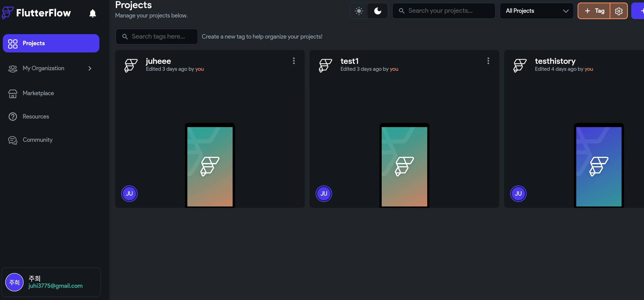Click JU avatar on testhistory card
Screen dimensions: 644x300
click(x=518, y=193)
